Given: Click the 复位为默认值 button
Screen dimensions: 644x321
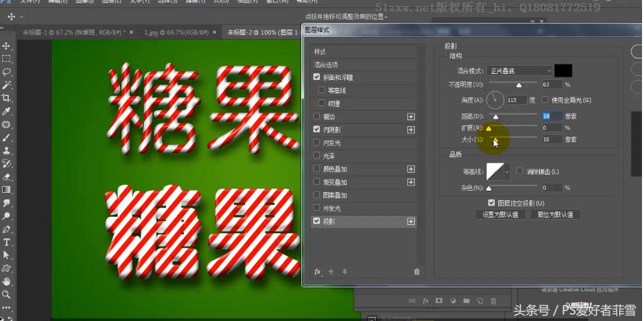Looking at the screenshot, I should (x=555, y=214).
